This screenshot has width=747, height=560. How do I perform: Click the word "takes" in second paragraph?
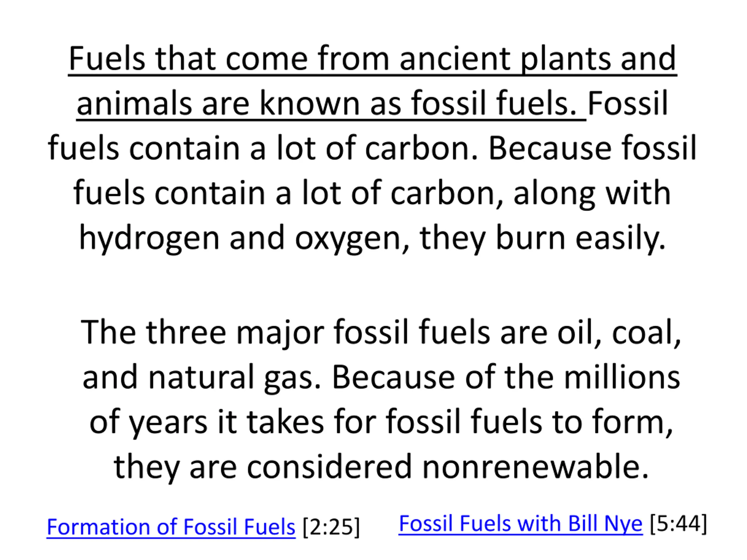coord(285,421)
